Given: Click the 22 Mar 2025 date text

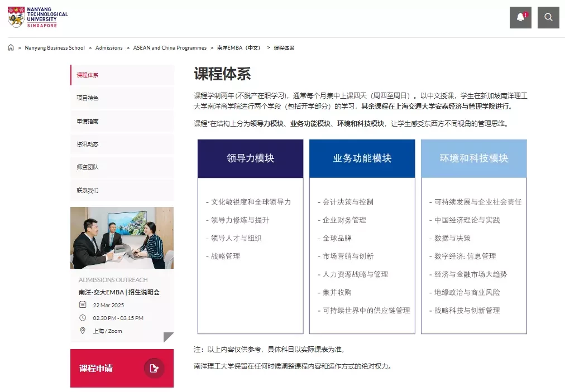Looking at the screenshot, I should click(x=108, y=305).
